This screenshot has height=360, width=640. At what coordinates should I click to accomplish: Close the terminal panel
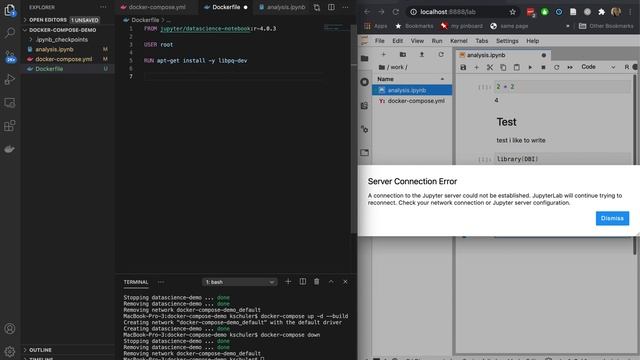(345, 282)
